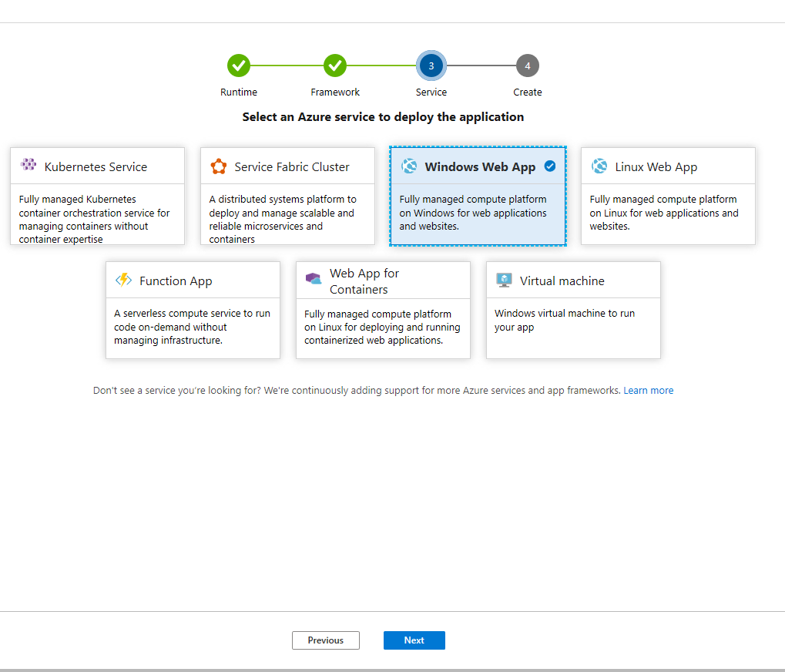Click the selected checkmark on Windows Web App
The height and width of the screenshot is (672, 785).
550,166
